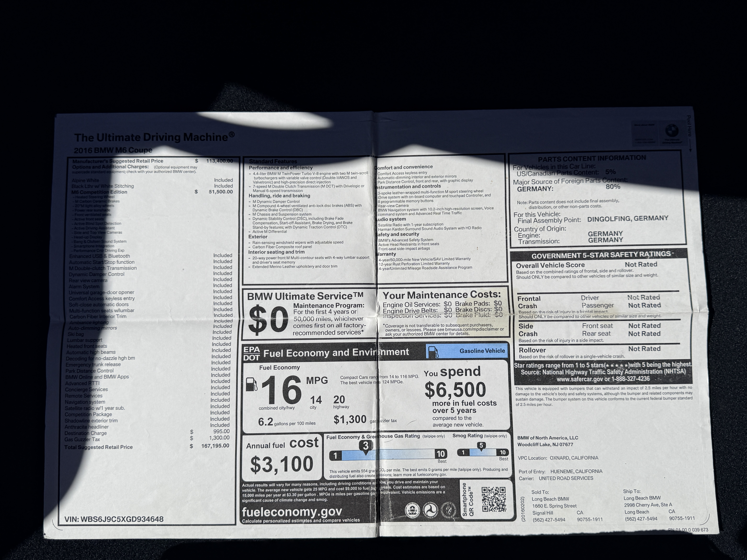Click the Alpine White option row

(x=152, y=180)
